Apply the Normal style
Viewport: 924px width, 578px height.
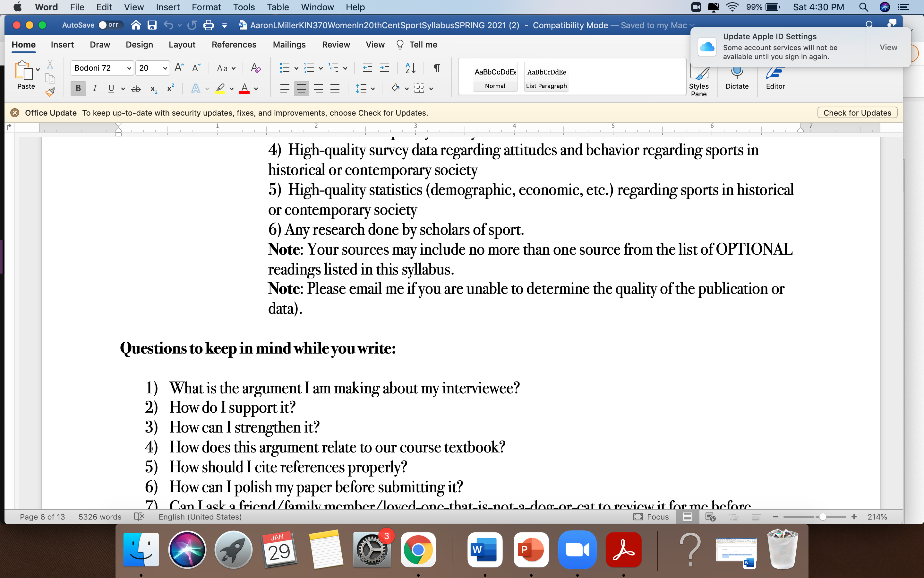pyautogui.click(x=495, y=76)
